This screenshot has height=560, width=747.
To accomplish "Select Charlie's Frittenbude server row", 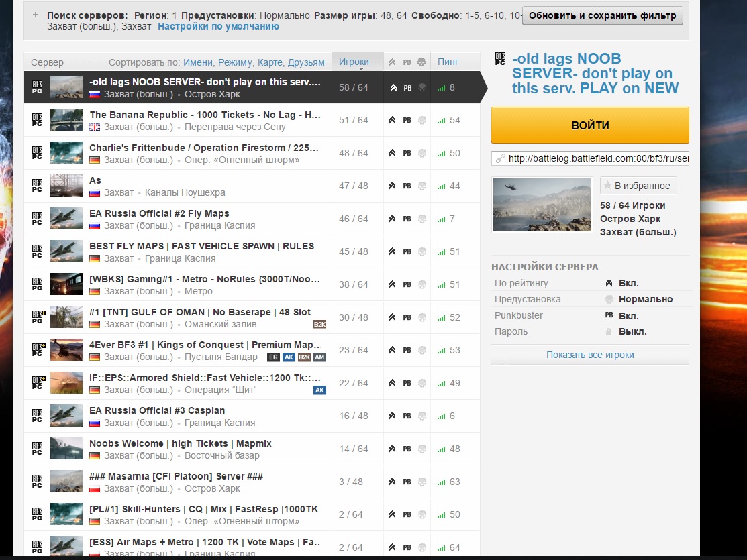I will [252, 153].
